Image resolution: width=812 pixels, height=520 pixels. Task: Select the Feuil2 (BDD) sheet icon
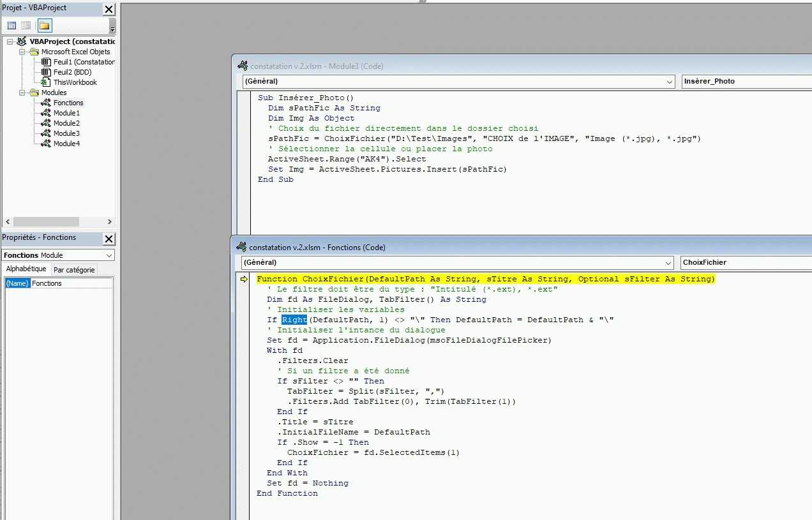coord(46,72)
